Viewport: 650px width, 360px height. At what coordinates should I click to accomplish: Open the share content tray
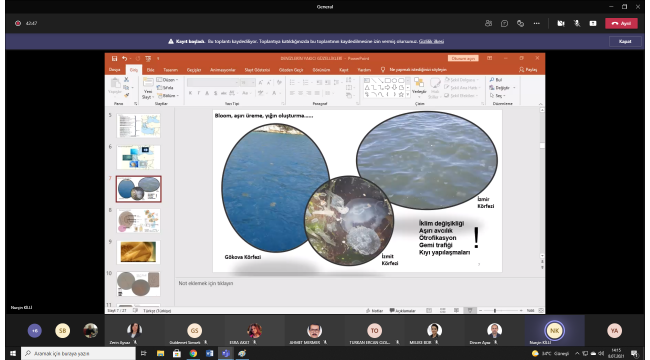coord(593,24)
